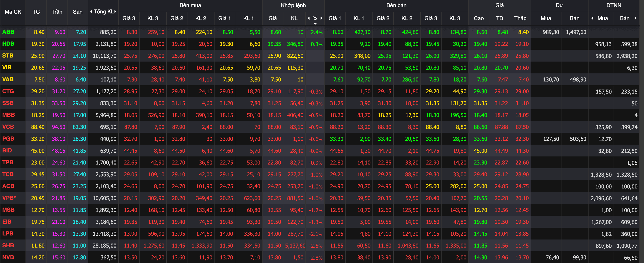644x263 pixels.
Task: Click right arrow next to % column header
Action: (321, 18)
